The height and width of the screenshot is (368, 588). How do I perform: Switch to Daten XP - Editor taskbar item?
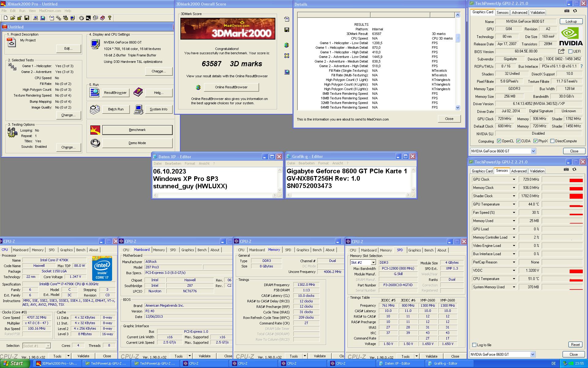(x=400, y=363)
